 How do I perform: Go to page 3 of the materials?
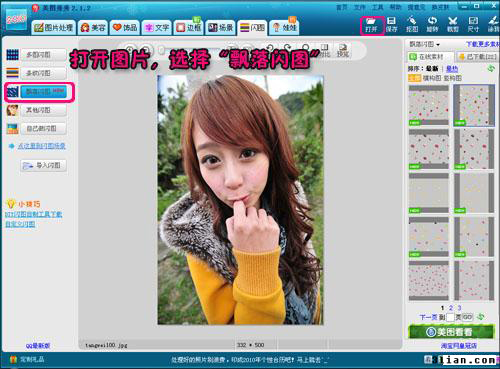pyautogui.click(x=459, y=308)
